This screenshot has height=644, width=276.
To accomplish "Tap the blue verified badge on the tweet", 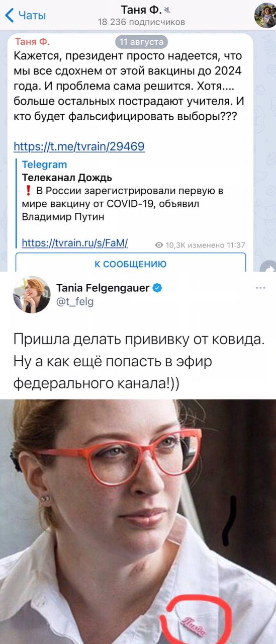I will pyautogui.click(x=157, y=288).
